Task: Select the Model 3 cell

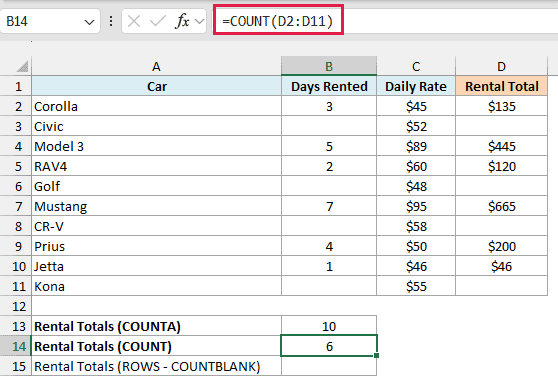Action: pyautogui.click(x=156, y=146)
